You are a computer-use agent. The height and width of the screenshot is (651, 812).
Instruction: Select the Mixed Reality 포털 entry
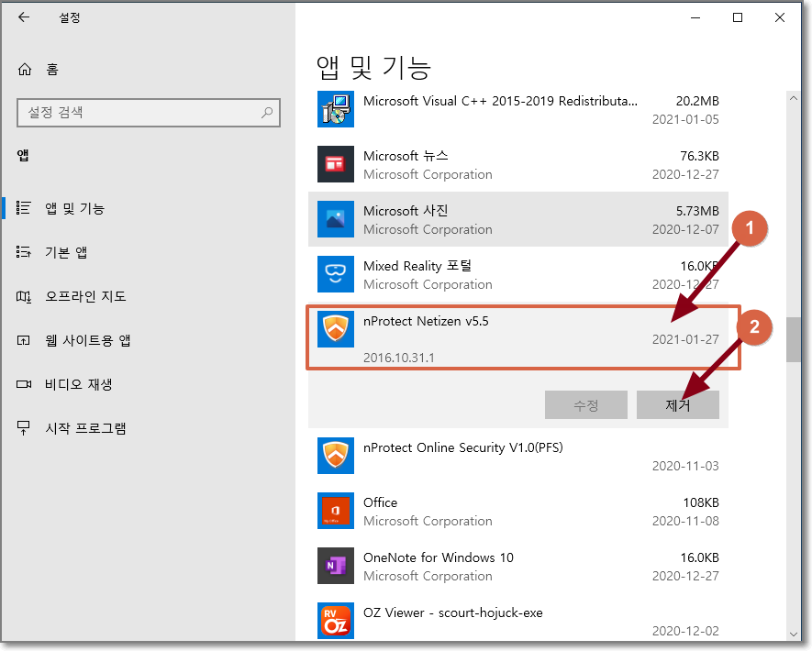[517, 274]
